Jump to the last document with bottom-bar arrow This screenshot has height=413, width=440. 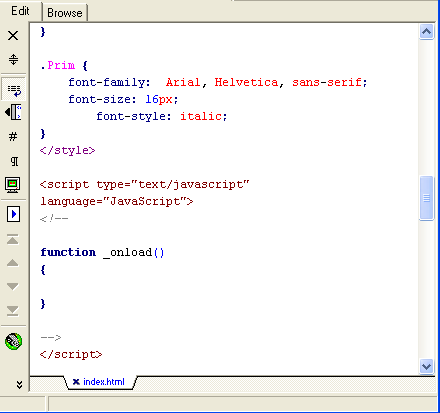click(13, 310)
